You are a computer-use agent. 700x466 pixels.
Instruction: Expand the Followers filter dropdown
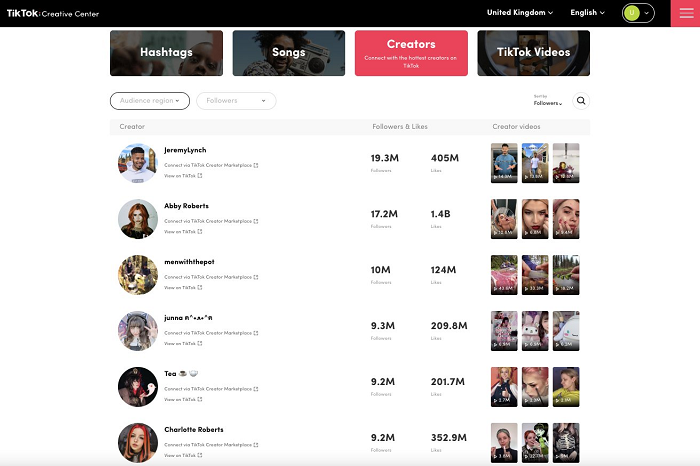(236, 101)
